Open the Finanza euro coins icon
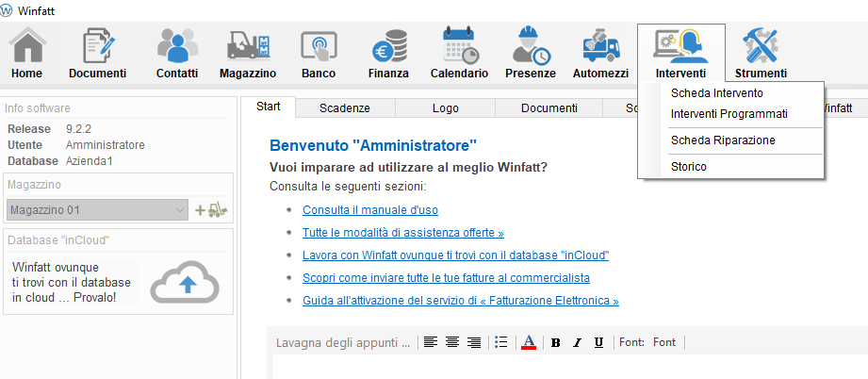868x379 pixels. pos(389,45)
